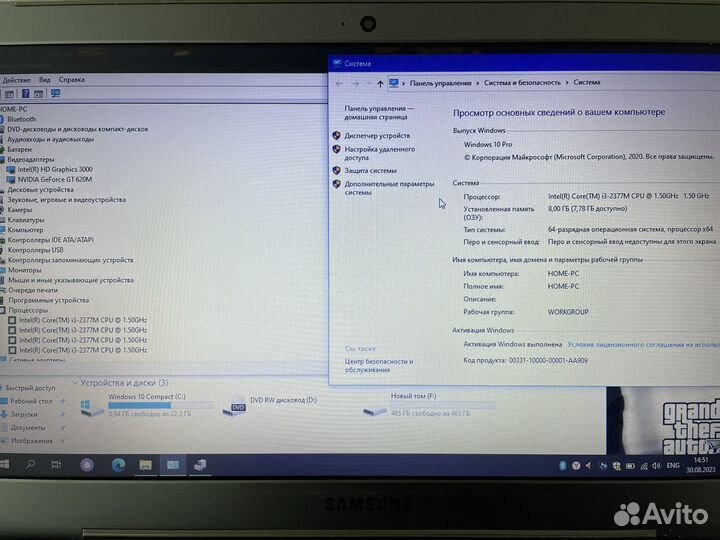Select 'Мыши и иные указывающие устройства'
This screenshot has width=720, height=540.
71,280
